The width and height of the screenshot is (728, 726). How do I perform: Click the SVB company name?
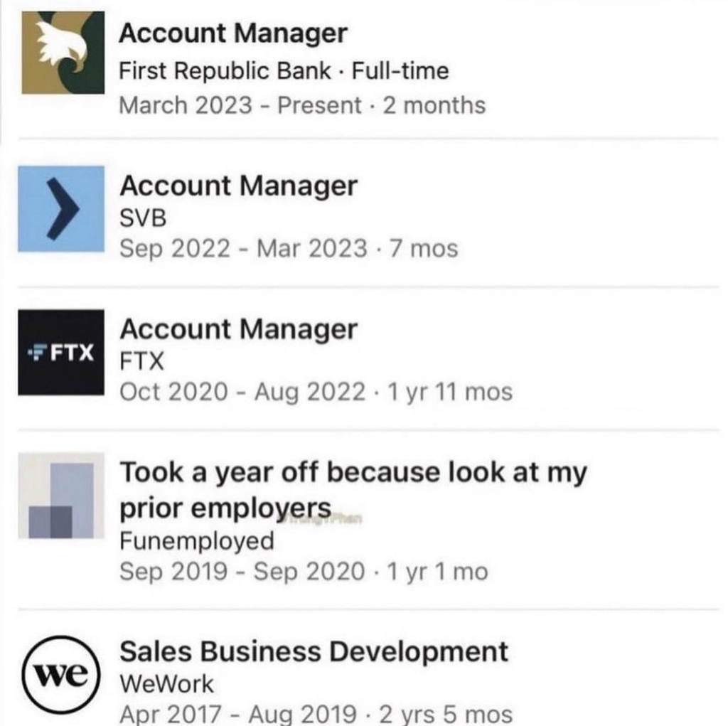143,218
